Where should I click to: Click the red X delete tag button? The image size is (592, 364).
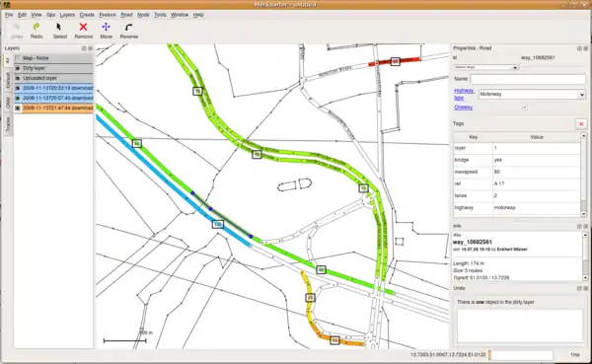581,124
